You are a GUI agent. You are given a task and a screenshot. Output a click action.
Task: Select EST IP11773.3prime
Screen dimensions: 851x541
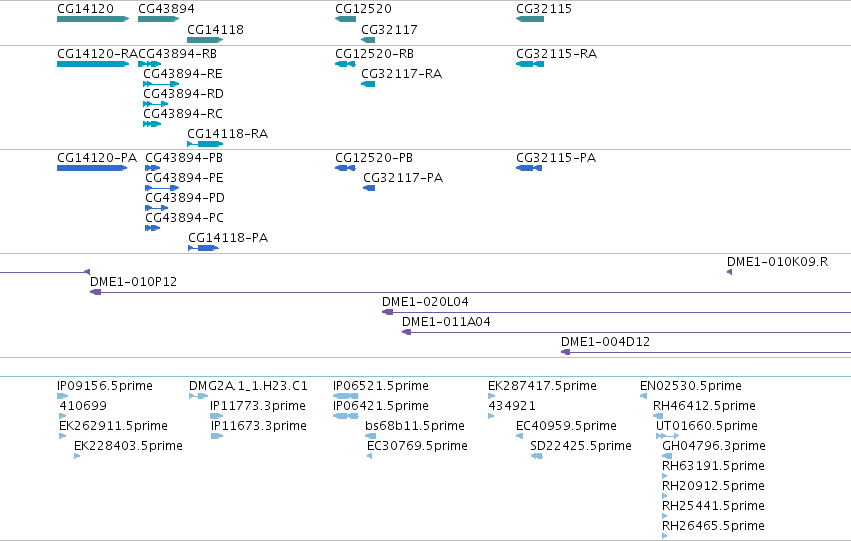click(x=217, y=416)
